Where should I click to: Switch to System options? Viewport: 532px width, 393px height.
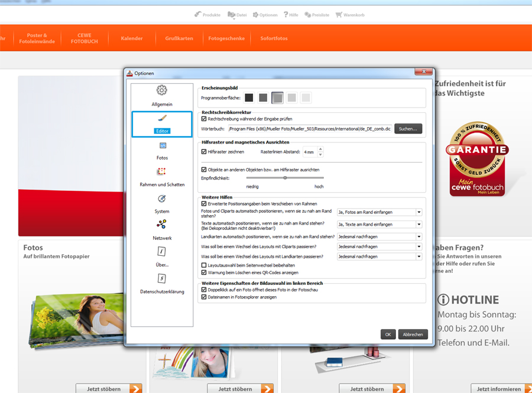161,203
